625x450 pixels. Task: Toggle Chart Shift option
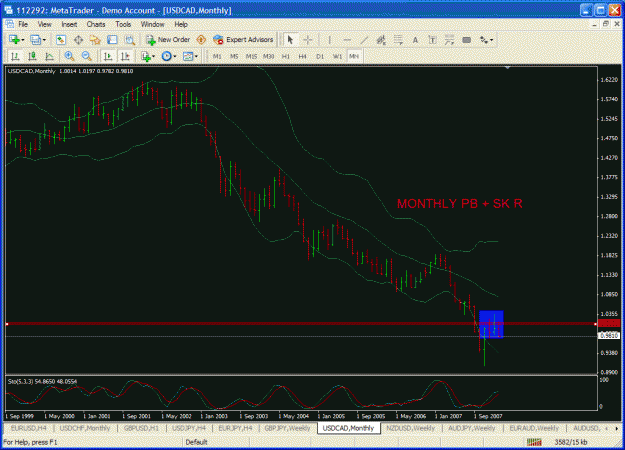pos(125,56)
